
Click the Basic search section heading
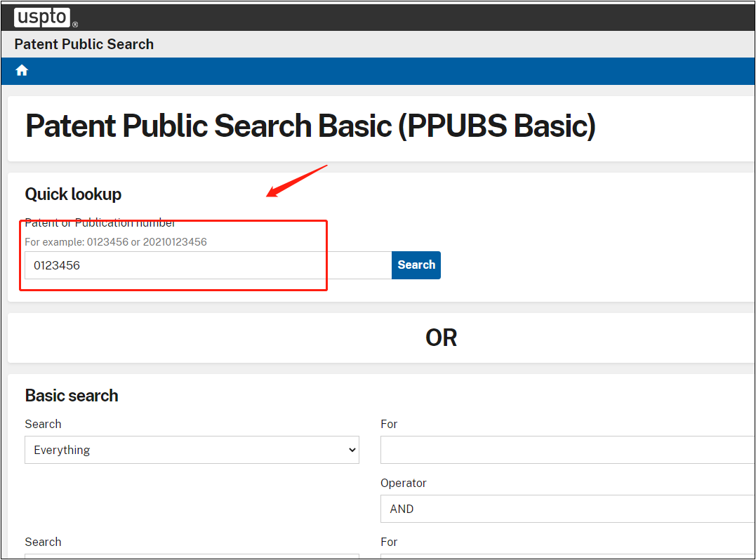(x=72, y=396)
